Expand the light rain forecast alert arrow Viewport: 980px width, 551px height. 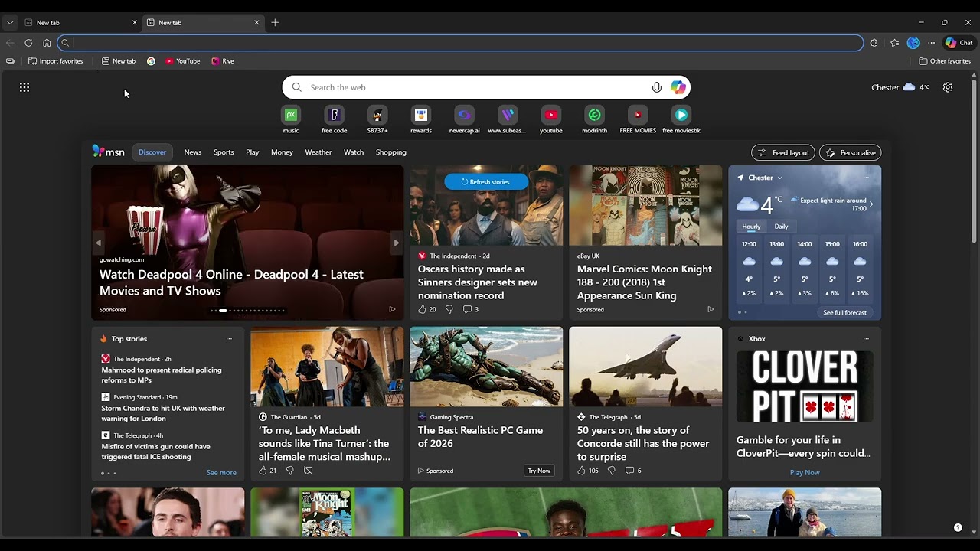pos(871,204)
